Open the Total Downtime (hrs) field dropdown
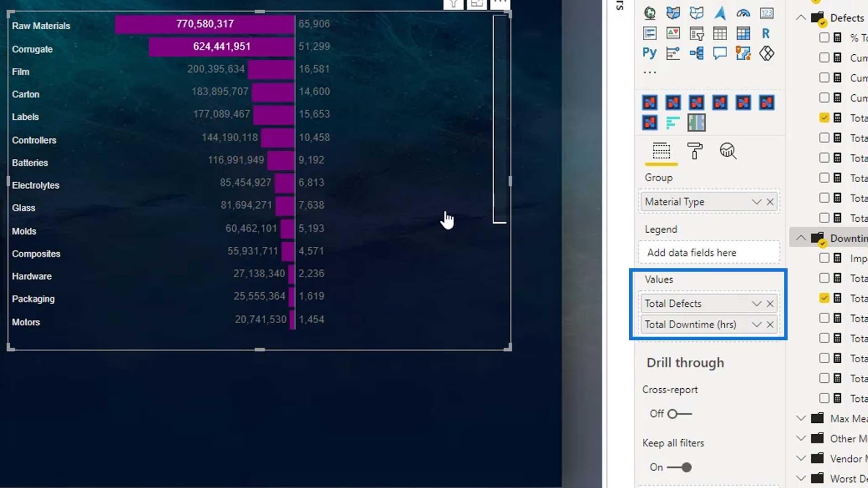The width and height of the screenshot is (868, 488). (x=756, y=325)
